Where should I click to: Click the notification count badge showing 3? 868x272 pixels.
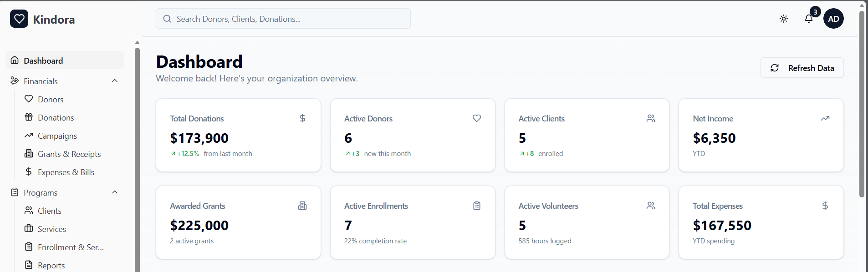click(815, 12)
